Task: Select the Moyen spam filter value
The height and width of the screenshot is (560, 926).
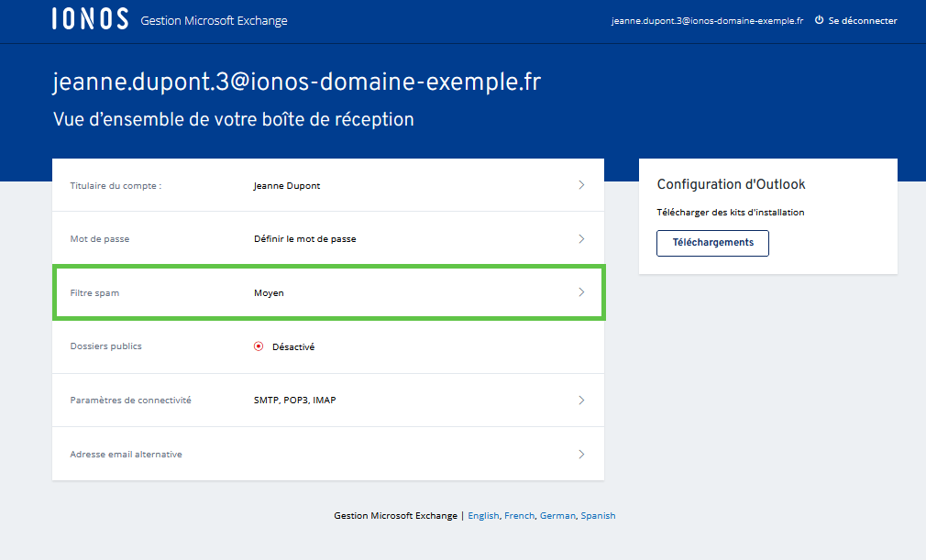Action: pos(269,293)
